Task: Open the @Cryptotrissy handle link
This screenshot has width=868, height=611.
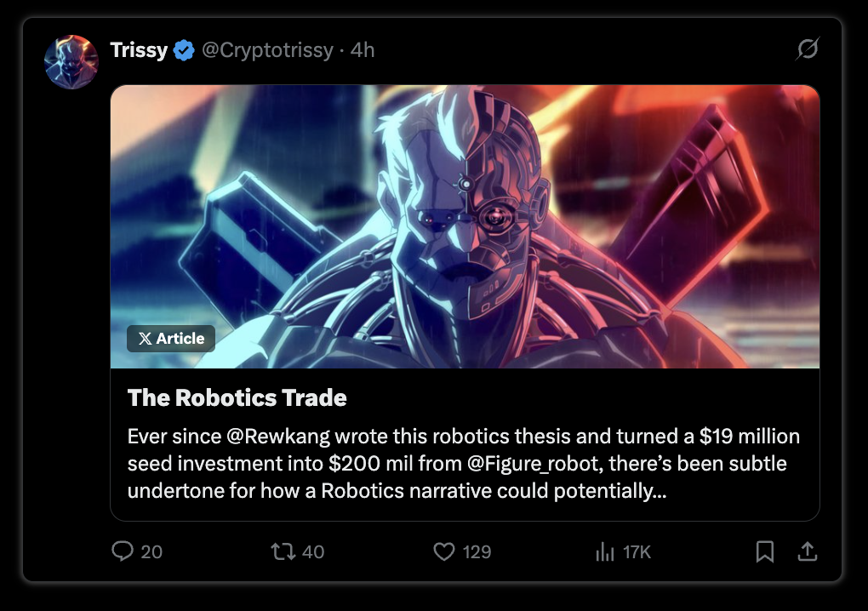Action: pos(267,50)
